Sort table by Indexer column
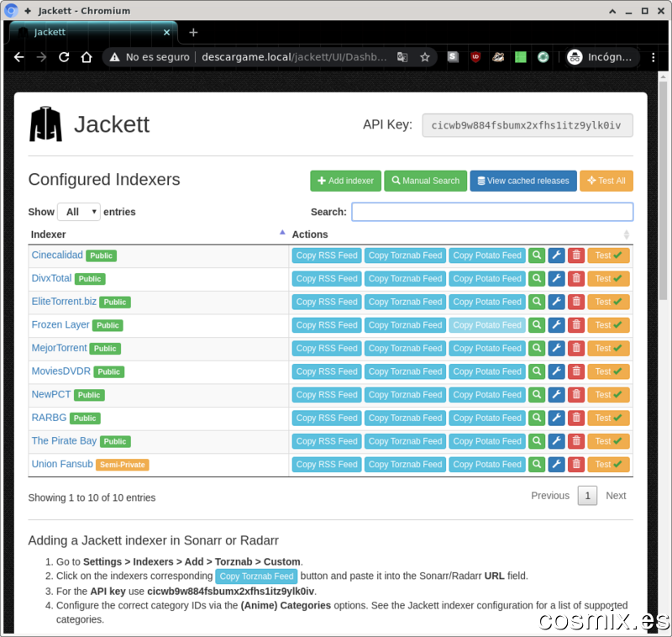672x637 pixels. (x=157, y=234)
